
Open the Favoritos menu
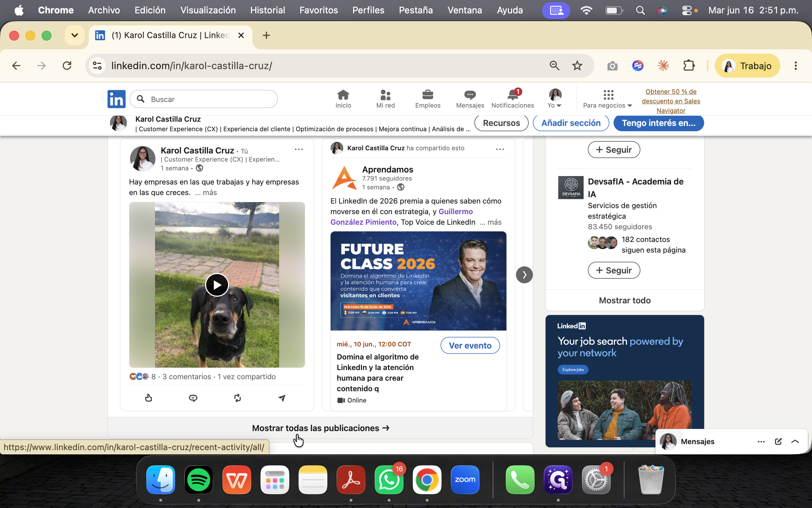coord(319,10)
